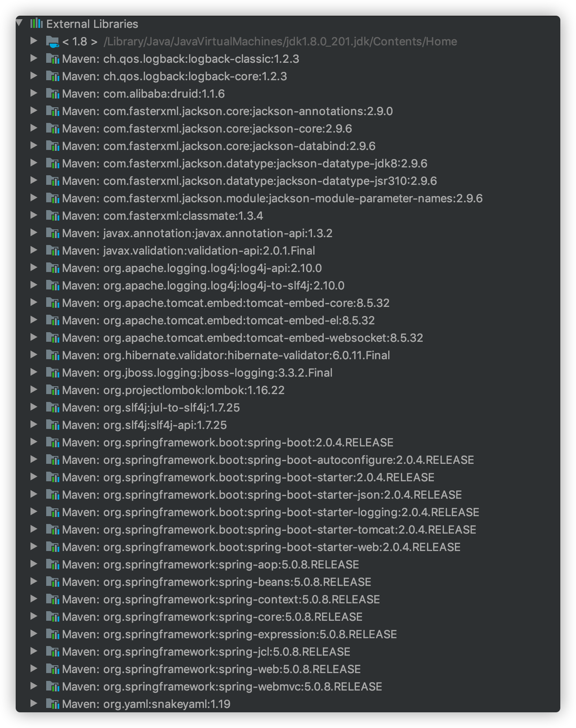
Task: Select Maven: org.projectlombok:lombok:1.16.22 row
Action: (x=288, y=390)
